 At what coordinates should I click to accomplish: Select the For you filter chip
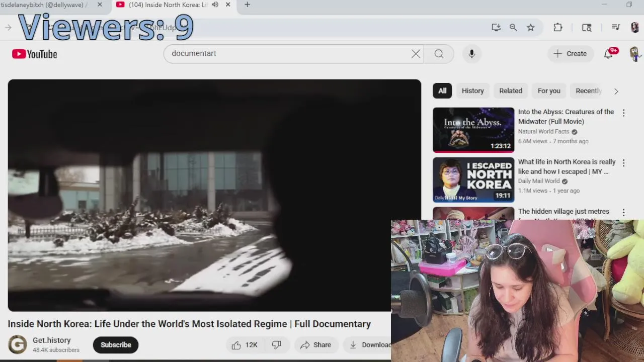coord(549,91)
